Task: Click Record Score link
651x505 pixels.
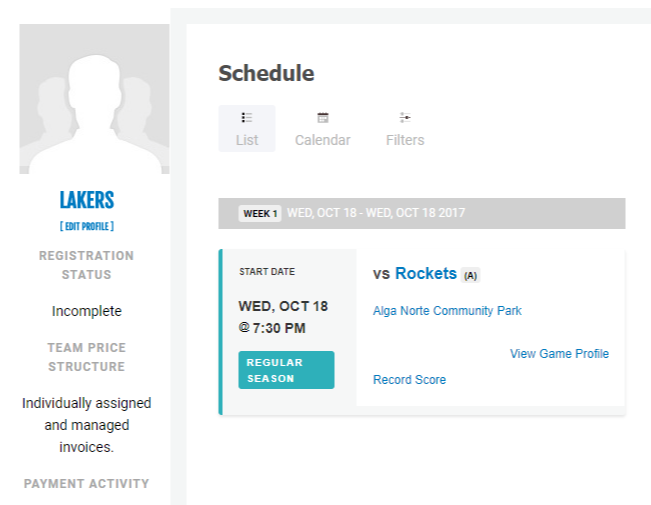Action: pyautogui.click(x=409, y=380)
